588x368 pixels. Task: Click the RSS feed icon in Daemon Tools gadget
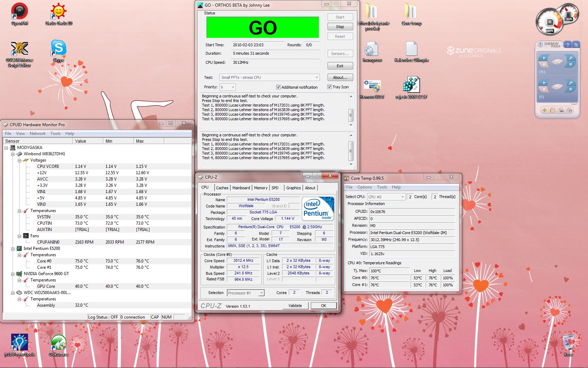576,45
